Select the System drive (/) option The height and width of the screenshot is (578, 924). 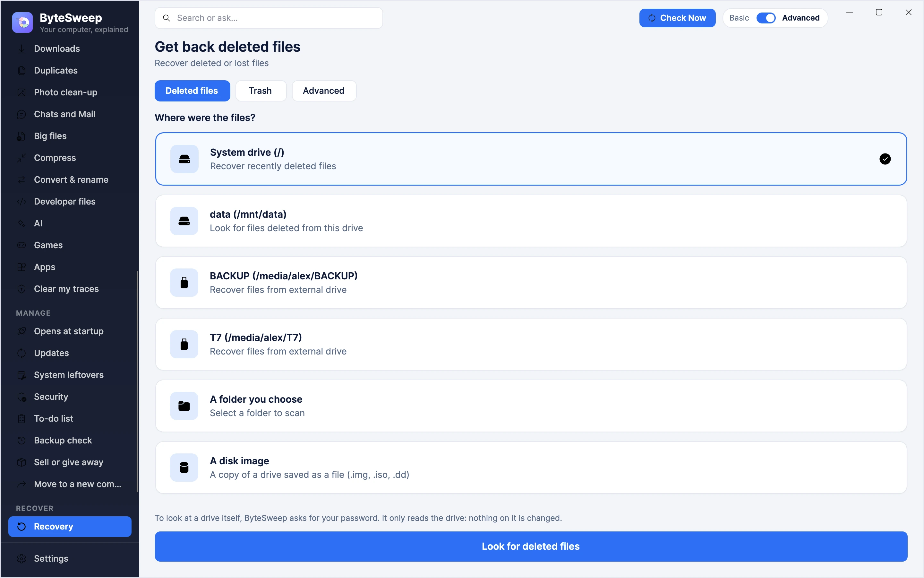[x=531, y=159]
